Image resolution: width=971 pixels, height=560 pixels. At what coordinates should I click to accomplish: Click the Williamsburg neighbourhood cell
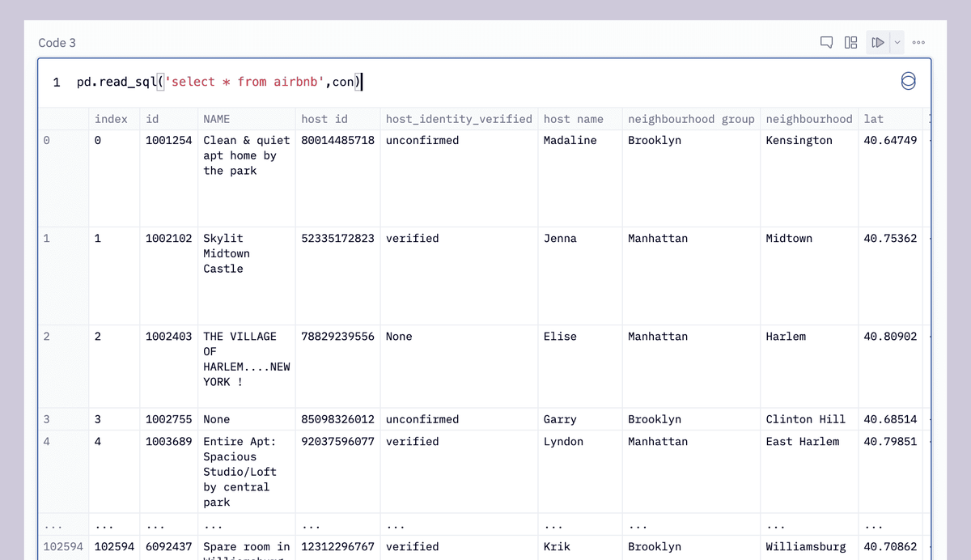[x=805, y=546]
